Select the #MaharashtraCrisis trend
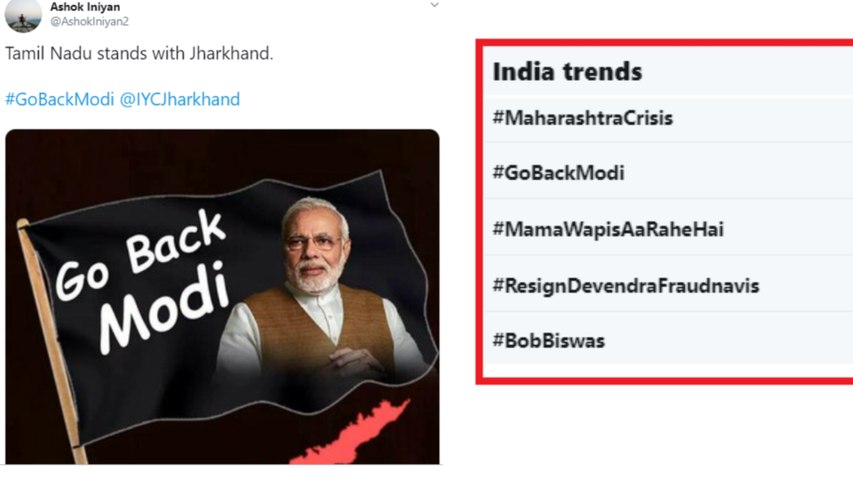The image size is (853, 480). click(x=582, y=118)
